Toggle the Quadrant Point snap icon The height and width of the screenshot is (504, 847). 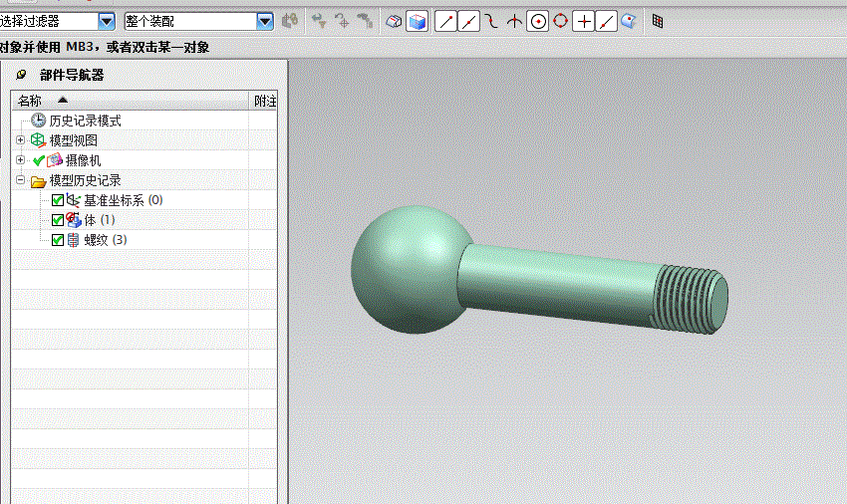(561, 22)
